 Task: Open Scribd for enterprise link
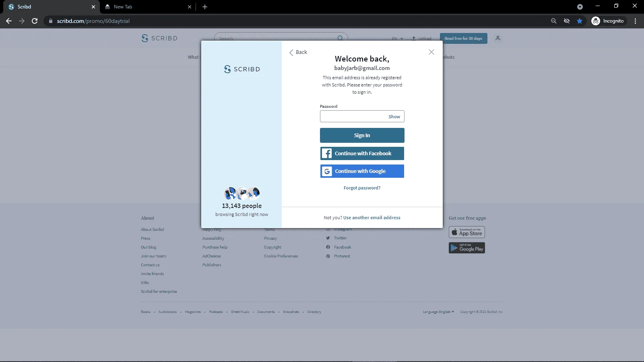(159, 292)
